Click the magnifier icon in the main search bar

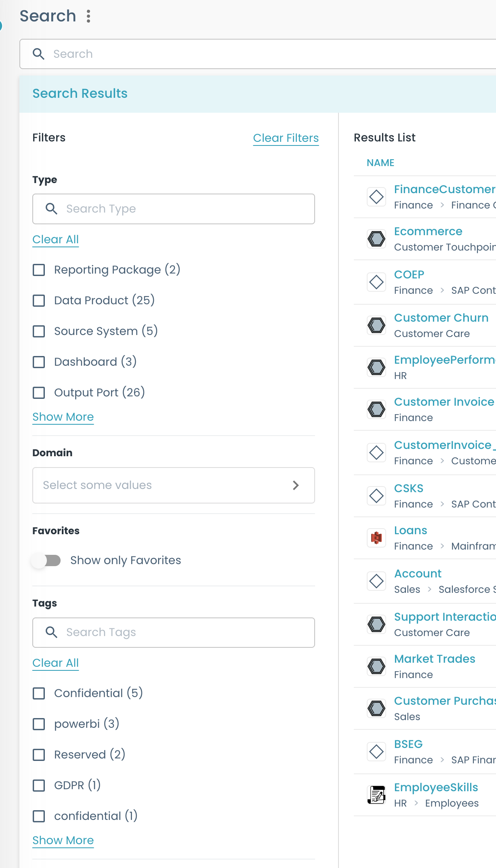(39, 54)
